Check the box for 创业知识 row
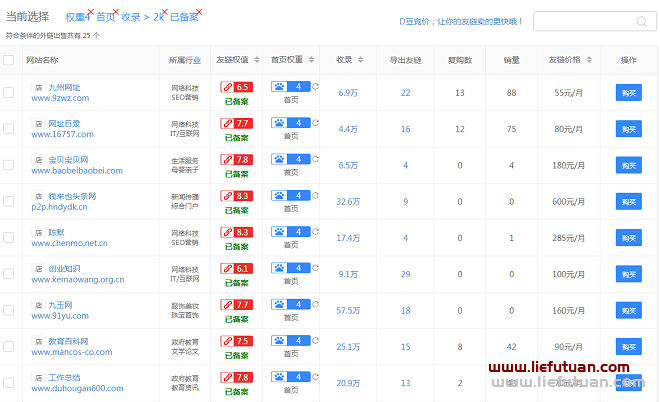The image size is (660, 402). pos(8,274)
